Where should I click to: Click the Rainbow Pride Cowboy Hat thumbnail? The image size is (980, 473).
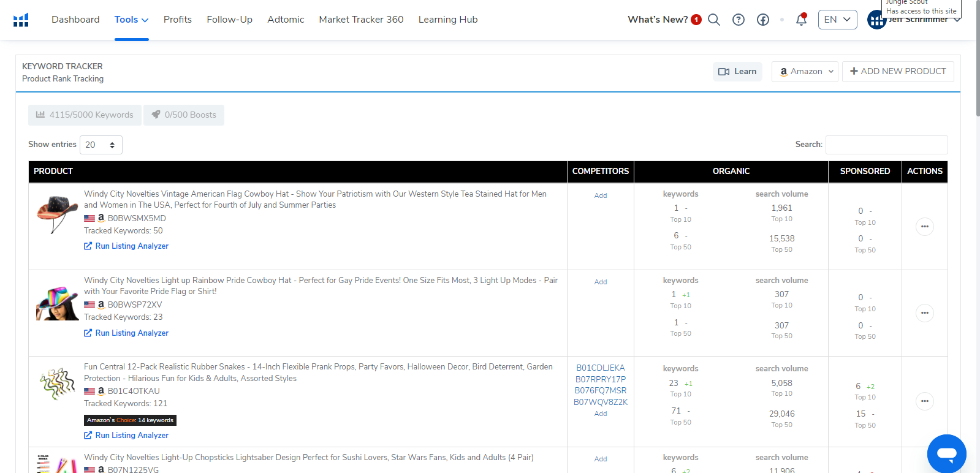point(57,303)
